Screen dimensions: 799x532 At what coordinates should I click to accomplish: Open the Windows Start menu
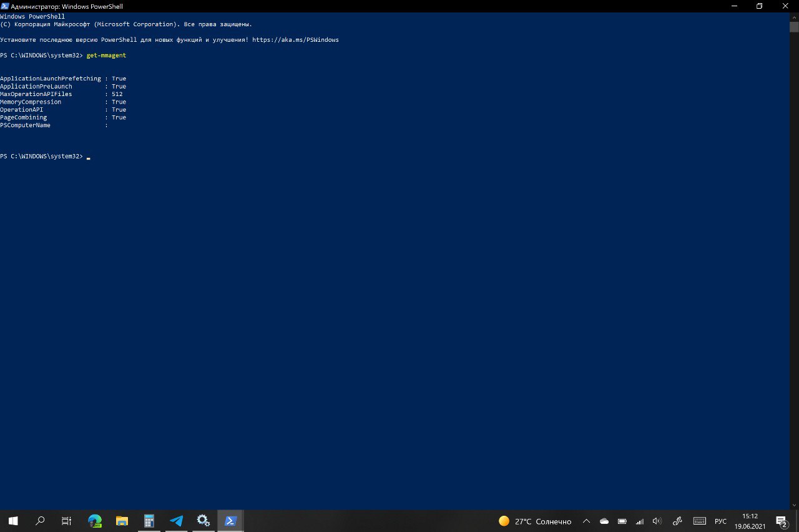pos(12,521)
